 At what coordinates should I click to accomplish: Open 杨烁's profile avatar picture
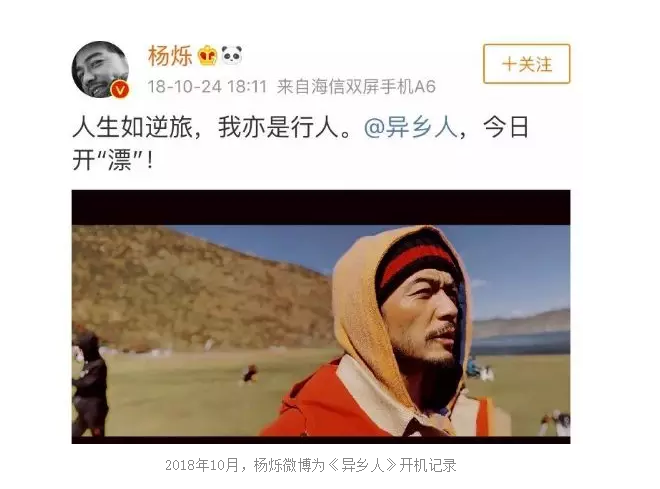(100, 69)
